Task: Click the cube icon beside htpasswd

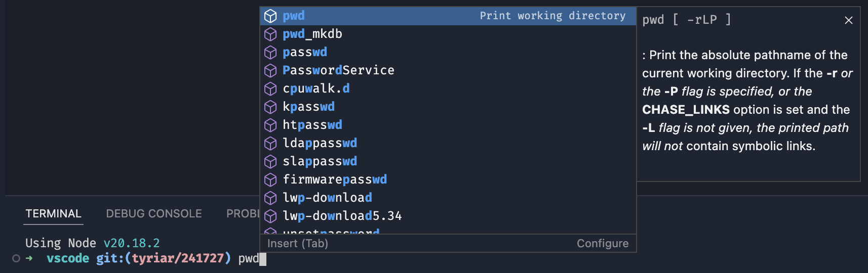Action: tap(270, 125)
